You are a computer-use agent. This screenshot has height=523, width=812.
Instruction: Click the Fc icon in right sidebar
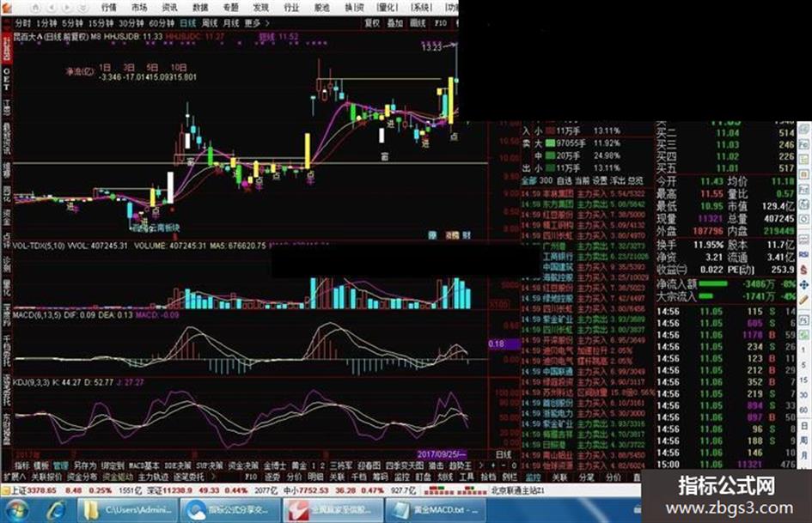(x=803, y=144)
